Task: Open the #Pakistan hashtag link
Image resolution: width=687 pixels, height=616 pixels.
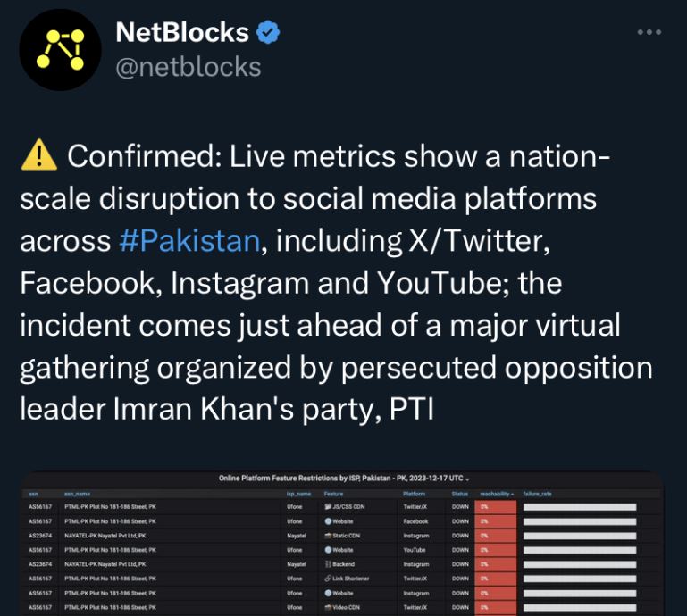Action: (x=189, y=240)
